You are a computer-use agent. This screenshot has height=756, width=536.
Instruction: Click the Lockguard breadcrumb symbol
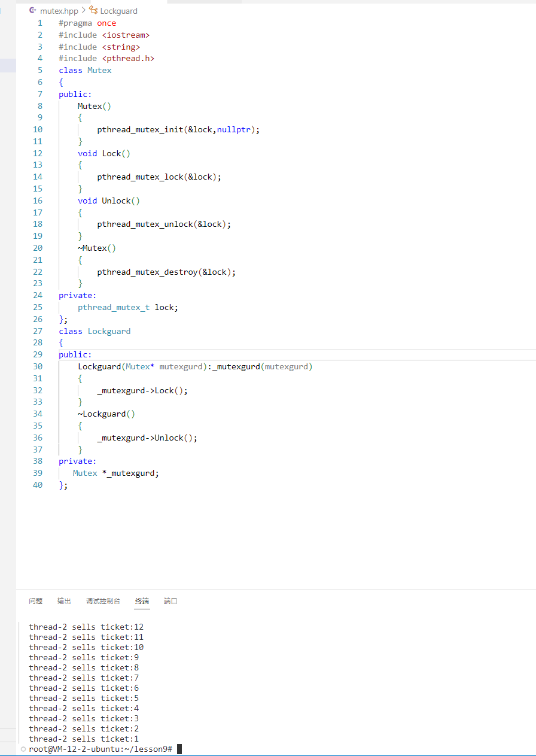coord(118,11)
